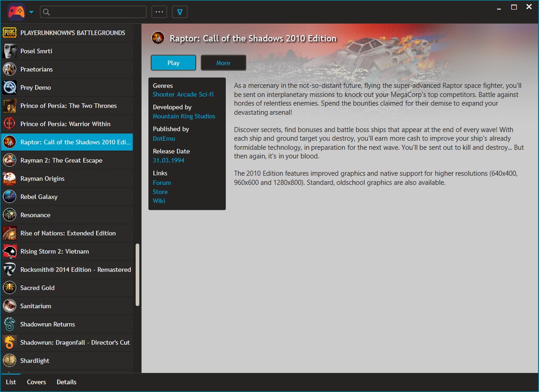Screen dimensions: 539x392
Task: Click the Praetorians game icon
Action: [9, 69]
